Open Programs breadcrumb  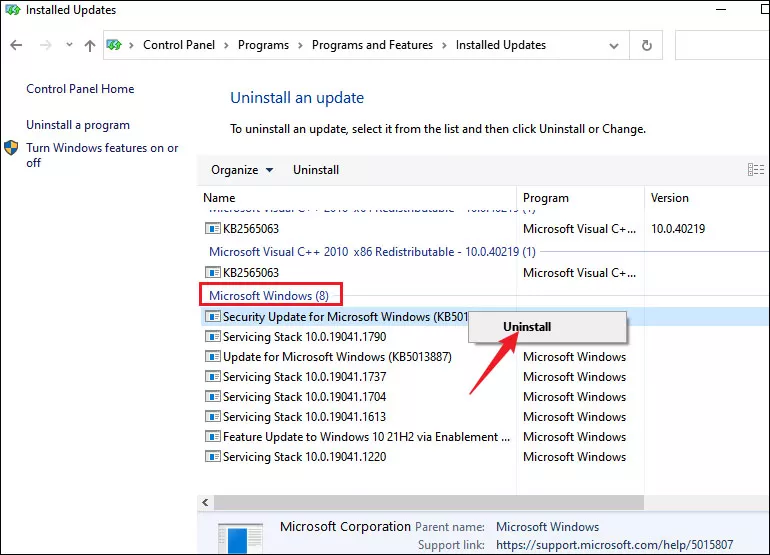[x=263, y=45]
